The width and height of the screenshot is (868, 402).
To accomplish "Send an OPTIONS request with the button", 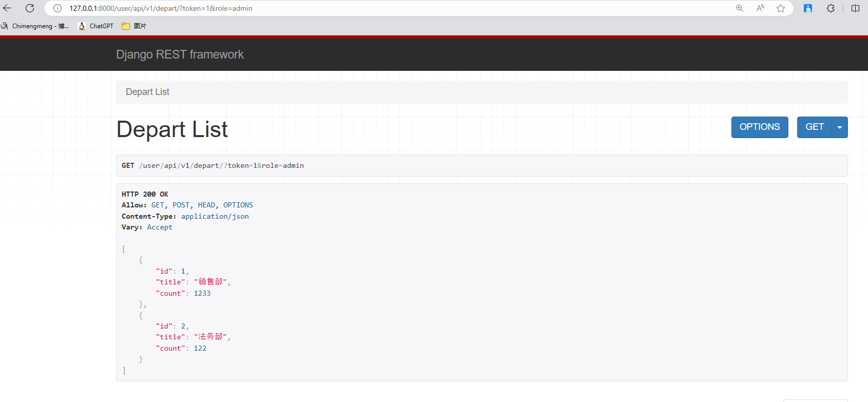I will [x=760, y=127].
